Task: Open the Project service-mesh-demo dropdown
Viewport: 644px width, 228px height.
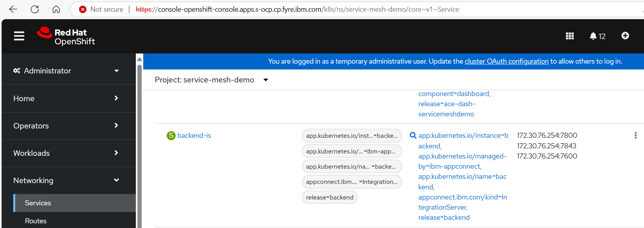Action: pyautogui.click(x=212, y=80)
